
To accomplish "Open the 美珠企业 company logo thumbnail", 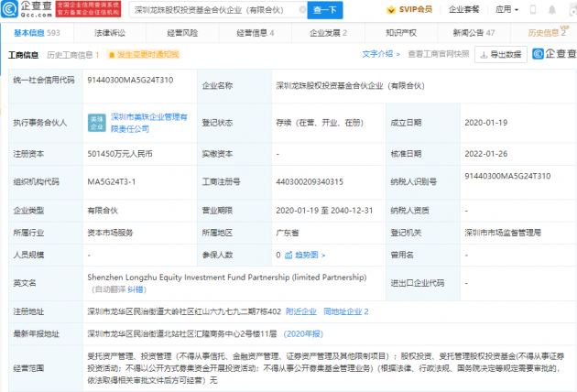I will tap(97, 123).
